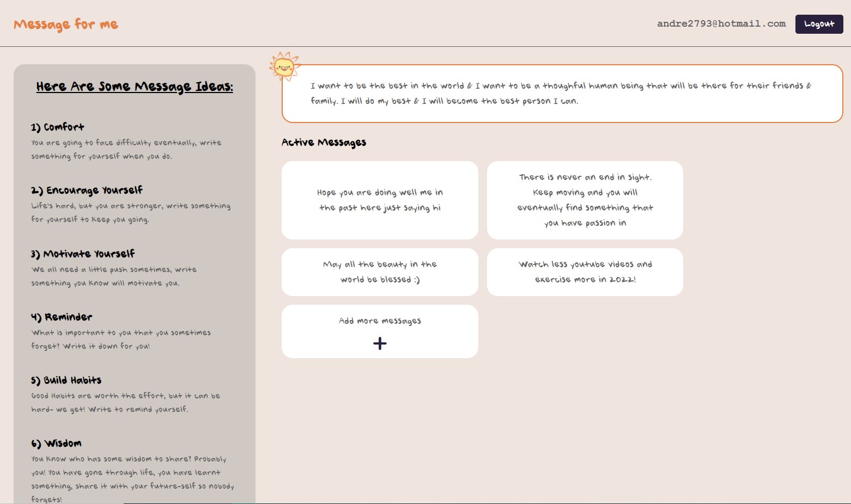
Task: Click the '3) Motivate Yourself' idea title
Action: 83,254
